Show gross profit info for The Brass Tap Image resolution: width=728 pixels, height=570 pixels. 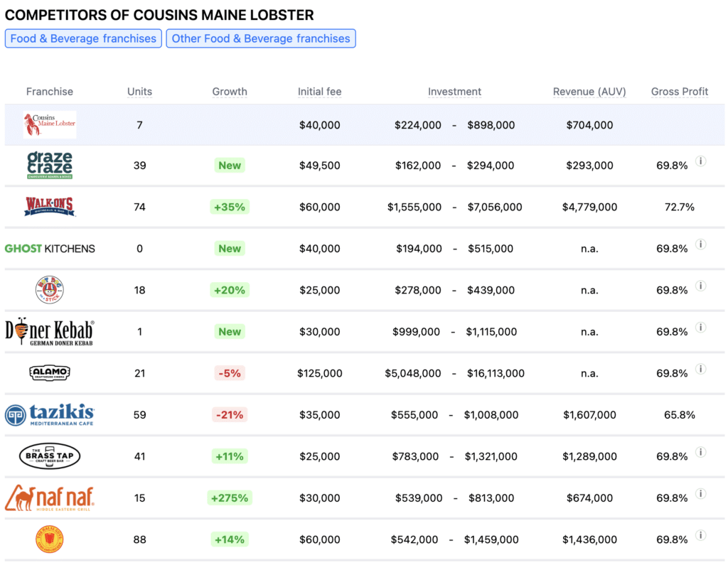700,451
